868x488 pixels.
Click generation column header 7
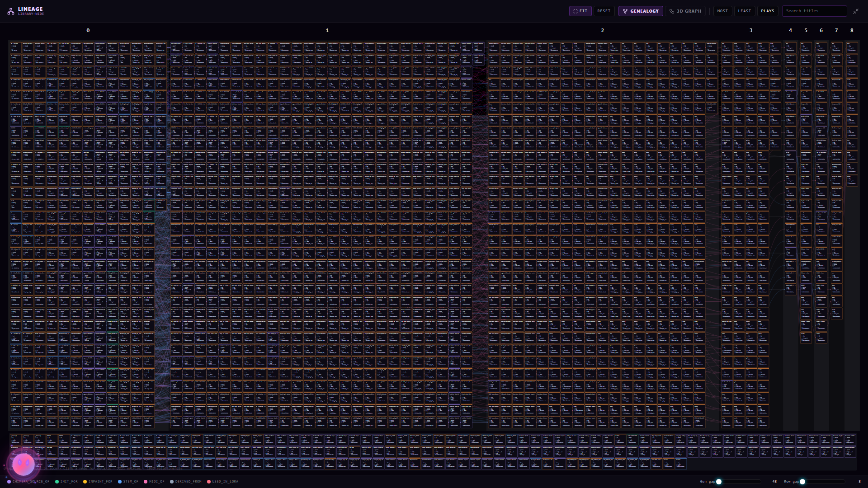point(837,30)
